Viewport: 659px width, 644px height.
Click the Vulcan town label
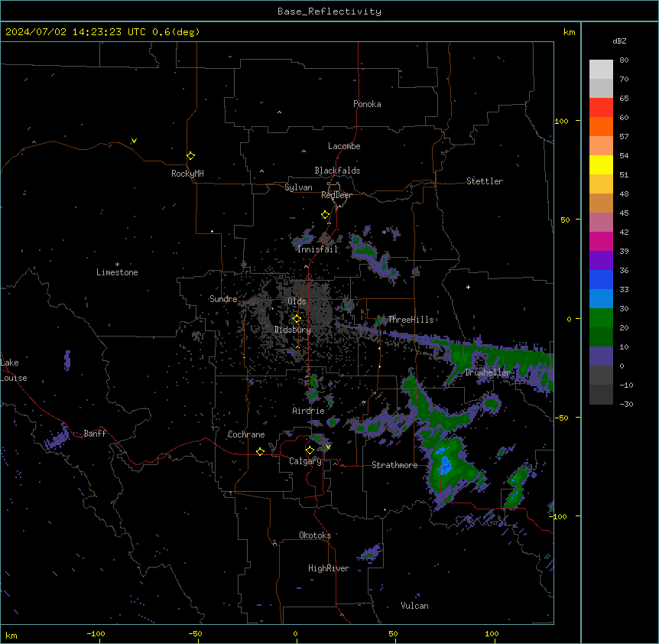[414, 606]
